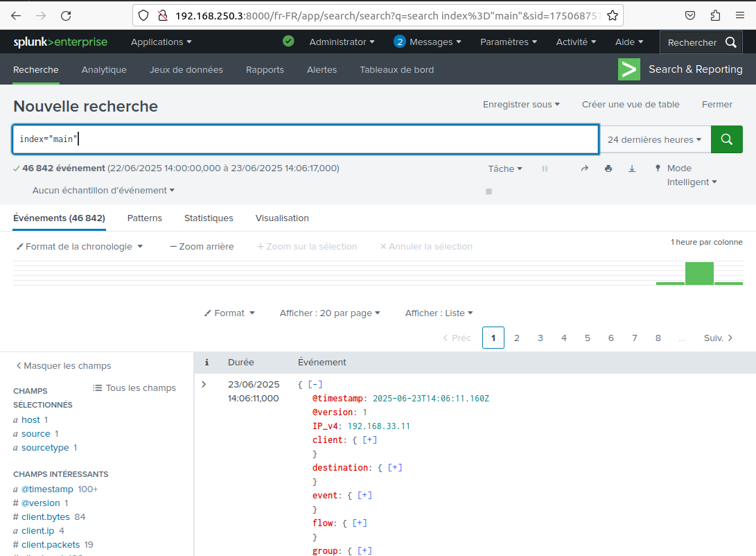Open the Afficher : Liste display dropdown

click(x=439, y=313)
